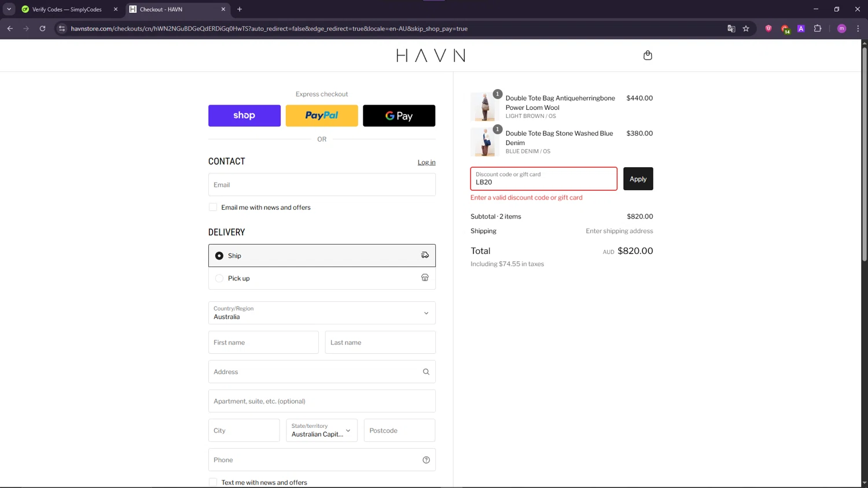Click the Apartment, suite field
This screenshot has width=868, height=488.
(x=322, y=401)
